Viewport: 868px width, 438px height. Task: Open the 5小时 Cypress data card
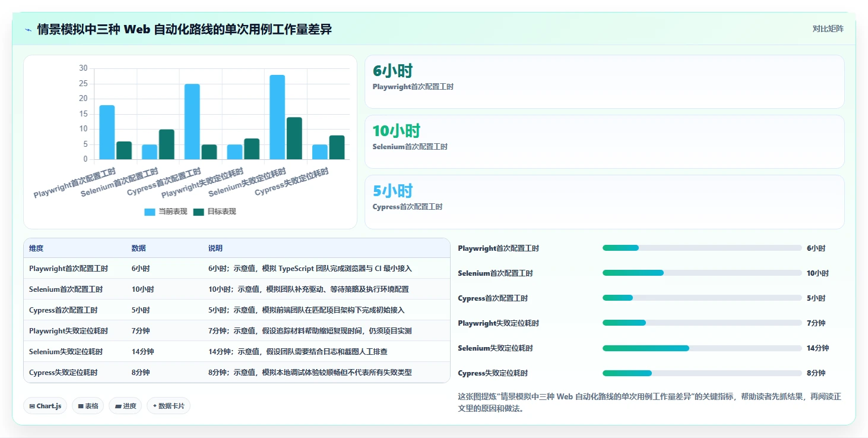(604, 201)
